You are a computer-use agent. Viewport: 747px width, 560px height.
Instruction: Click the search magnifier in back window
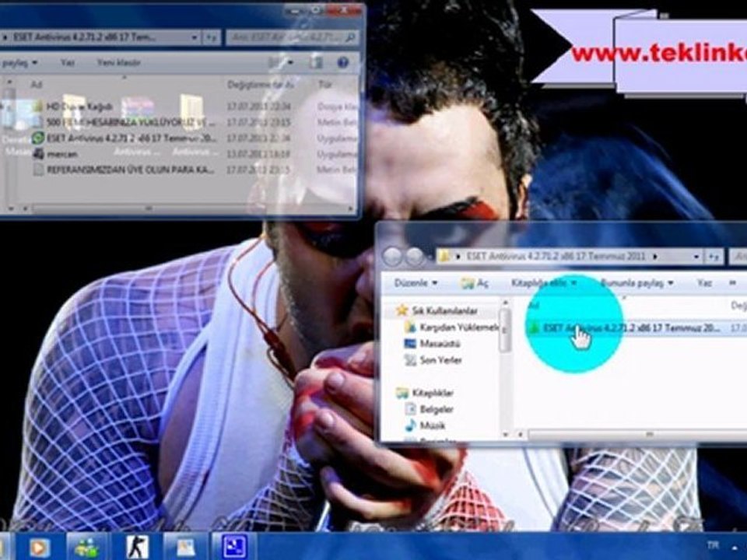350,37
